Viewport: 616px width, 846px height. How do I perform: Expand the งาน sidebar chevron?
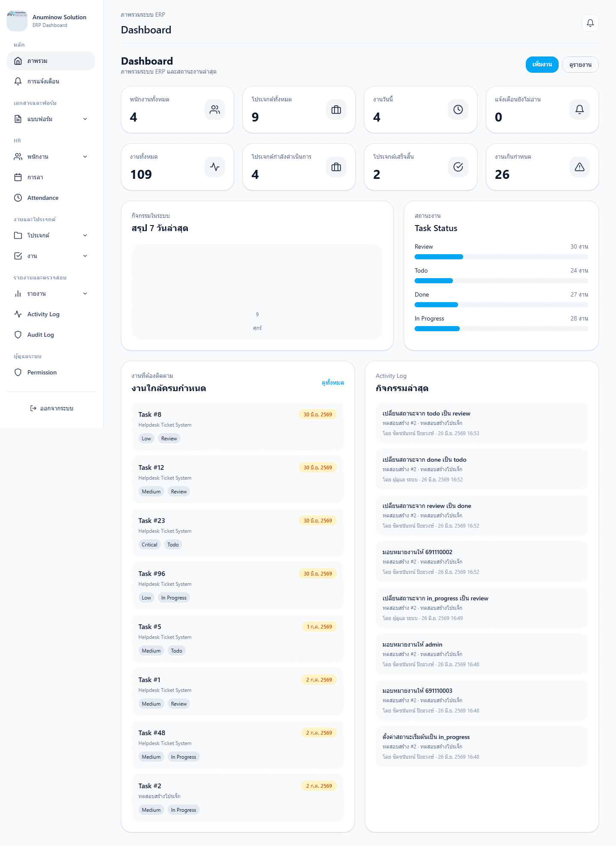tap(85, 256)
